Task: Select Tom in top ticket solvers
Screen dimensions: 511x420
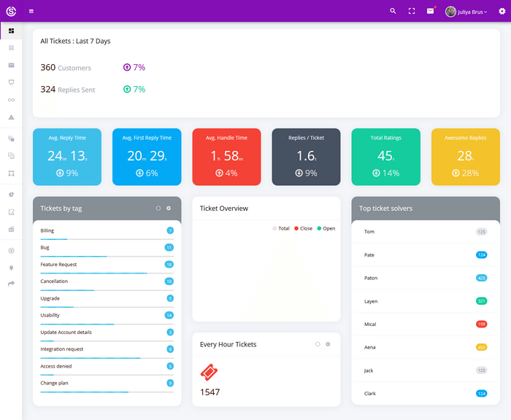Action: click(426, 232)
